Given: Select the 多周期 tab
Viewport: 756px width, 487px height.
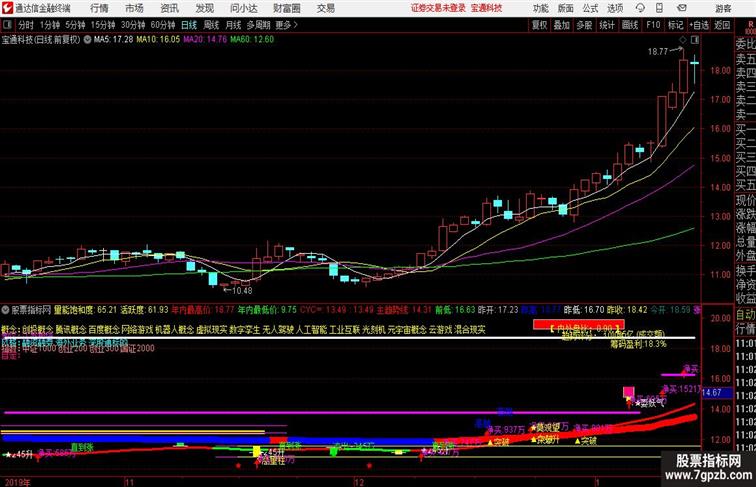Looking at the screenshot, I should 258,25.
